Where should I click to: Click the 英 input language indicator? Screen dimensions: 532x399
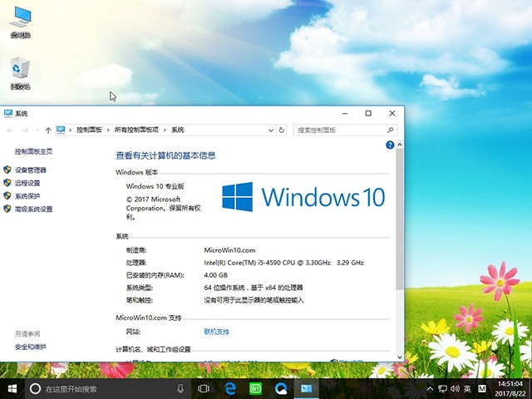pos(467,389)
